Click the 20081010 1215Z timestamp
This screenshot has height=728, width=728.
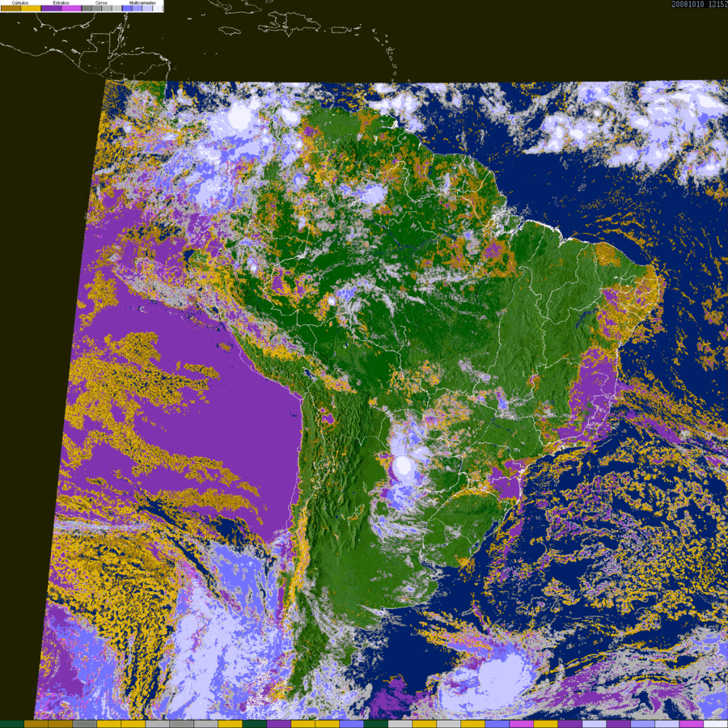[x=699, y=4]
